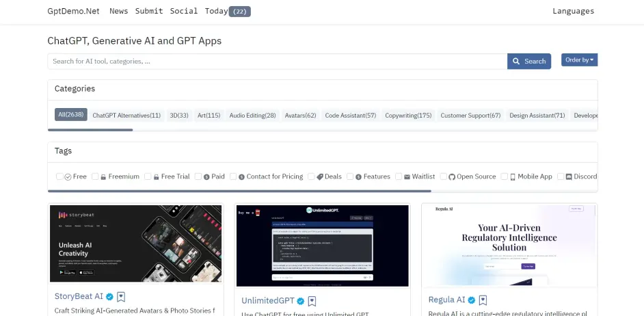This screenshot has width=644, height=316.
Task: Click the chat icon of Discord tag
Action: coord(569,176)
